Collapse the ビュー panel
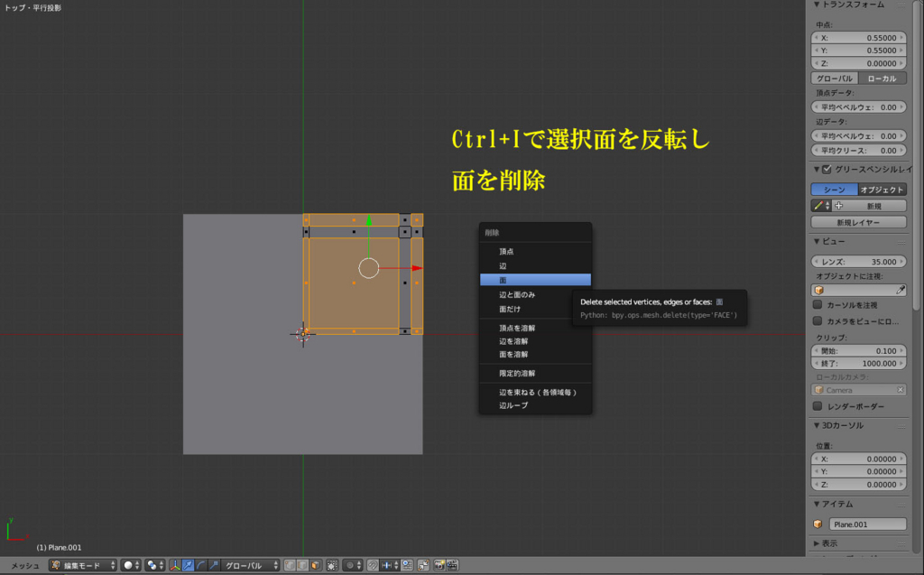Viewport: 924px width, 575px height. [x=817, y=242]
